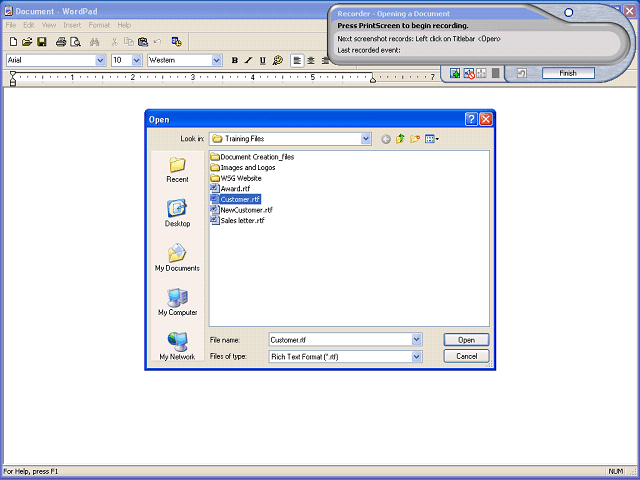The width and height of the screenshot is (640, 480).
Task: Expand the File name dropdown arrow
Action: tap(416, 340)
